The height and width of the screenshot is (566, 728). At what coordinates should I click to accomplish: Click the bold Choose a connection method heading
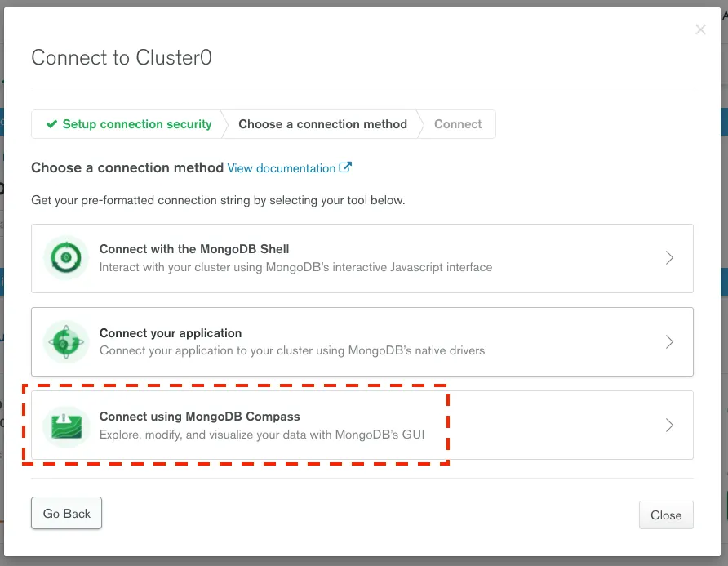pos(127,167)
